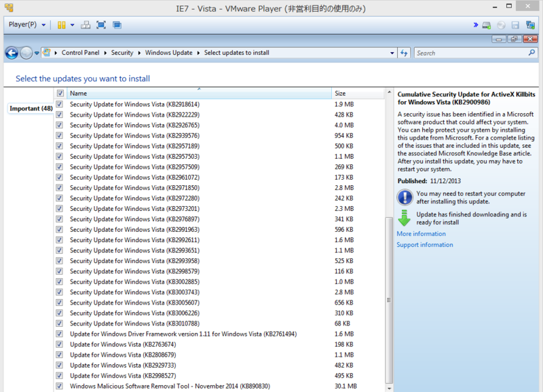Uncheck update KB2971850 checkbox
Viewport: 543px width, 392px height.
coord(60,188)
